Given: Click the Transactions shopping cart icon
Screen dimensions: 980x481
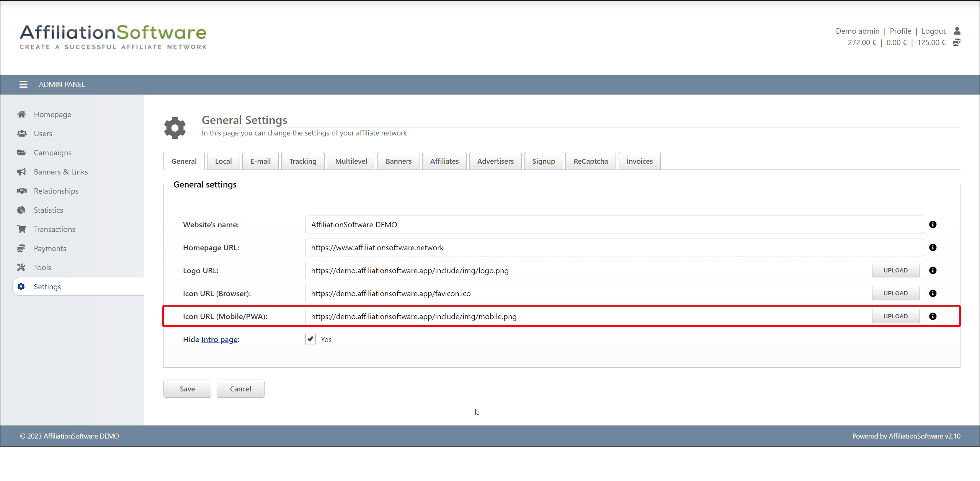Looking at the screenshot, I should tap(21, 229).
